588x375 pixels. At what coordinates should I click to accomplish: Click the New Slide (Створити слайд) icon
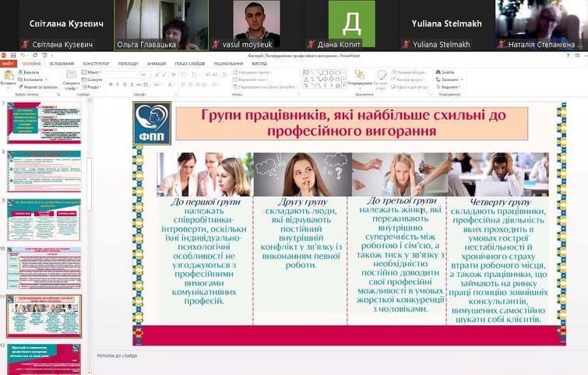(x=71, y=75)
